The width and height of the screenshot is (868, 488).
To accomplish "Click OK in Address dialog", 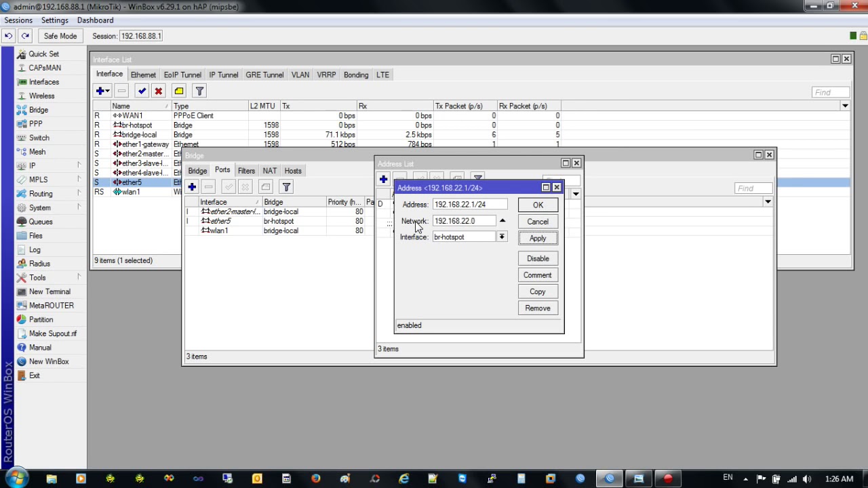I will (538, 205).
